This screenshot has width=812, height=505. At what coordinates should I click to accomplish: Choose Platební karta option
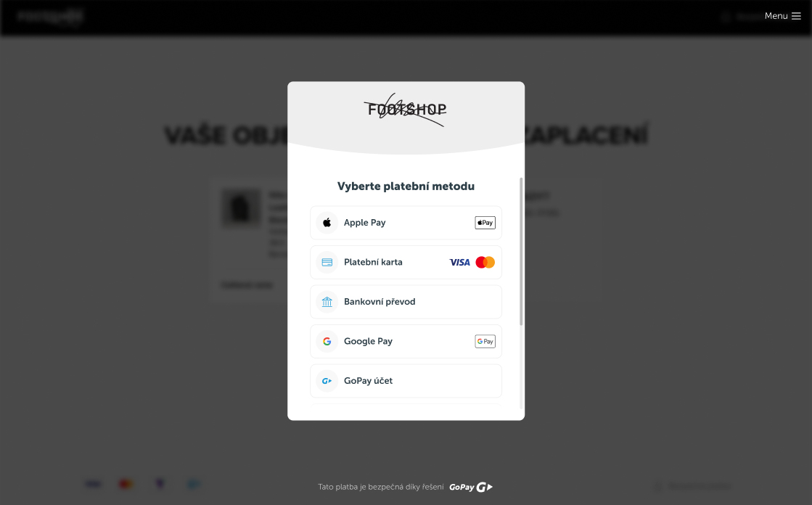click(406, 262)
